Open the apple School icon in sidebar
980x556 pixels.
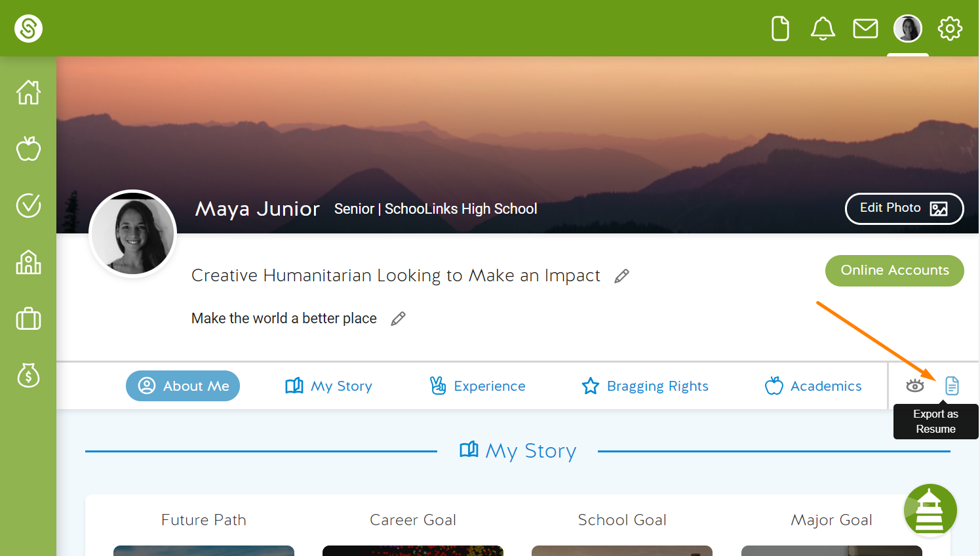point(28,148)
